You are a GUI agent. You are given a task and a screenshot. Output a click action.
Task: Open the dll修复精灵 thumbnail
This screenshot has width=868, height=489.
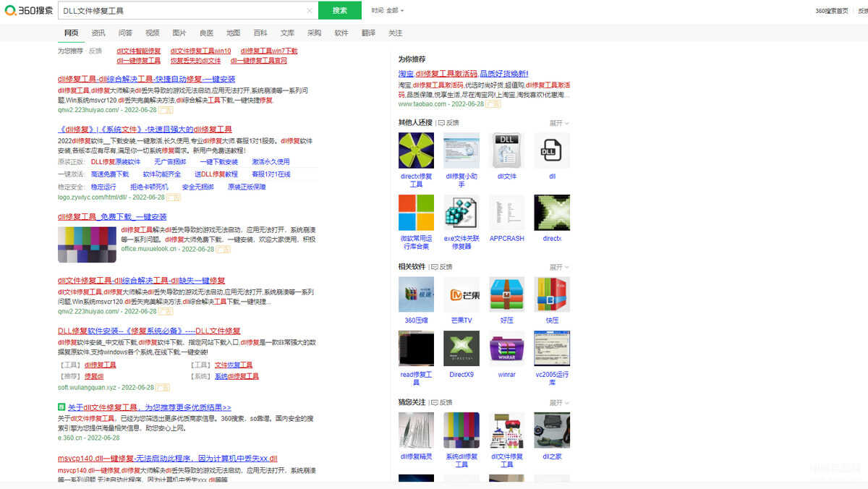(x=416, y=430)
